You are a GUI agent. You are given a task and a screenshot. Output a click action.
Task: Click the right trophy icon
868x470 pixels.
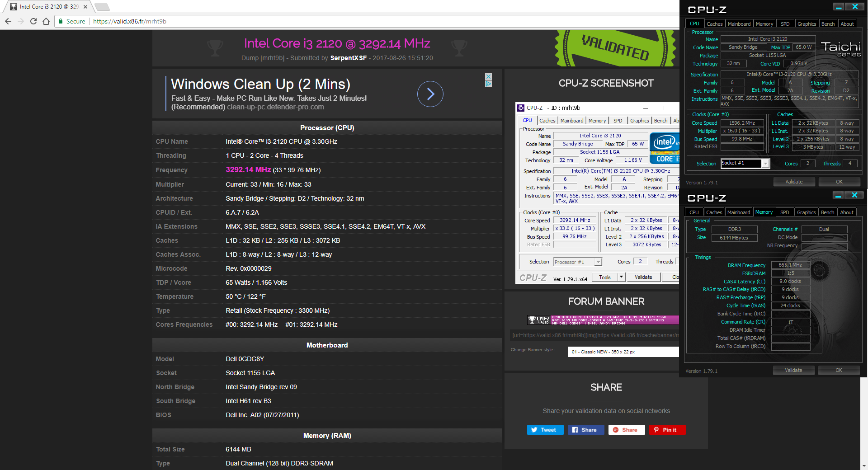coord(459,47)
